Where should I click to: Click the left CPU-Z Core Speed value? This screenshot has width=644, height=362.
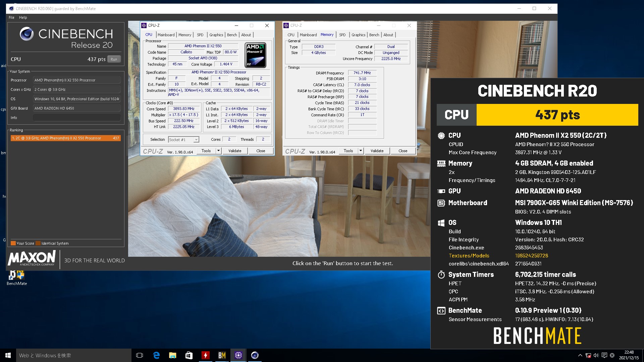tap(183, 109)
